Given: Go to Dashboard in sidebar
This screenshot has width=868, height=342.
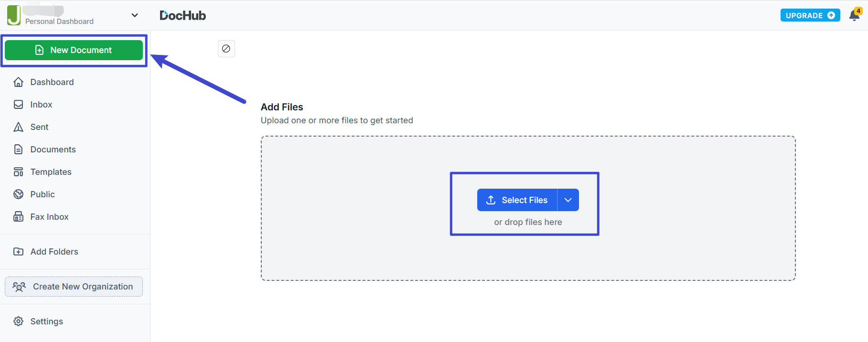Looking at the screenshot, I should tap(52, 82).
